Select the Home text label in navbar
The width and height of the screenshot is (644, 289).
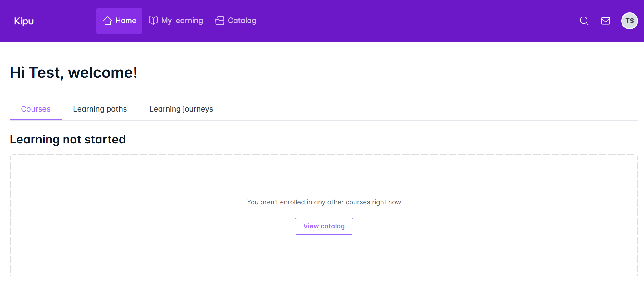[126, 21]
